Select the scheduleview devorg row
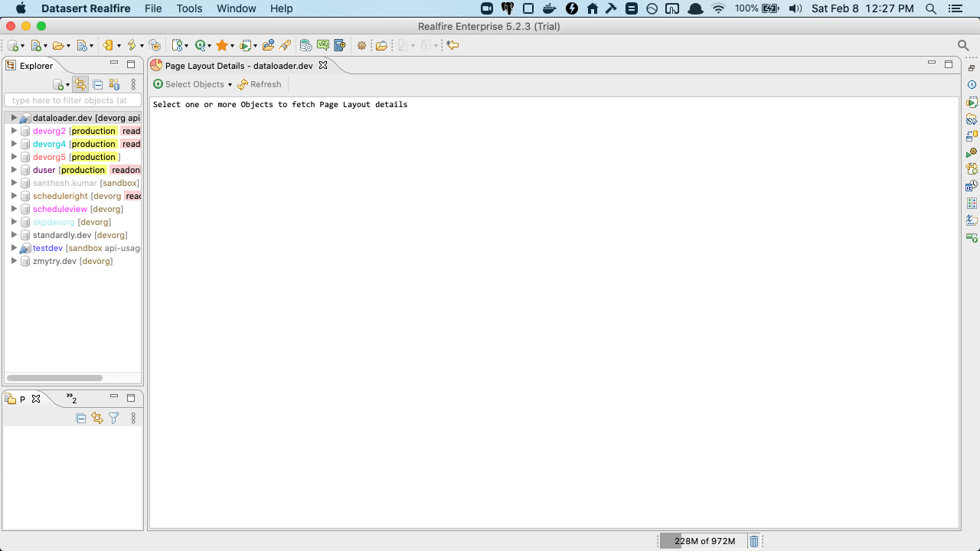 (73, 209)
